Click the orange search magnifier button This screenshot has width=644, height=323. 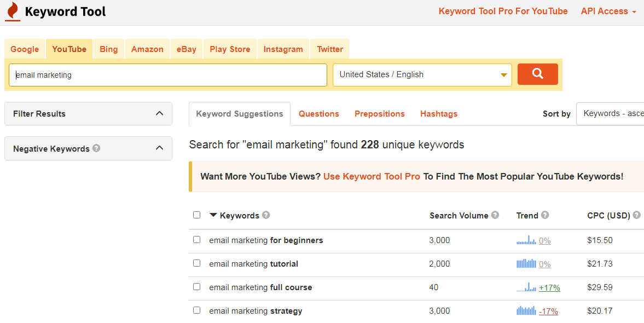pyautogui.click(x=537, y=73)
